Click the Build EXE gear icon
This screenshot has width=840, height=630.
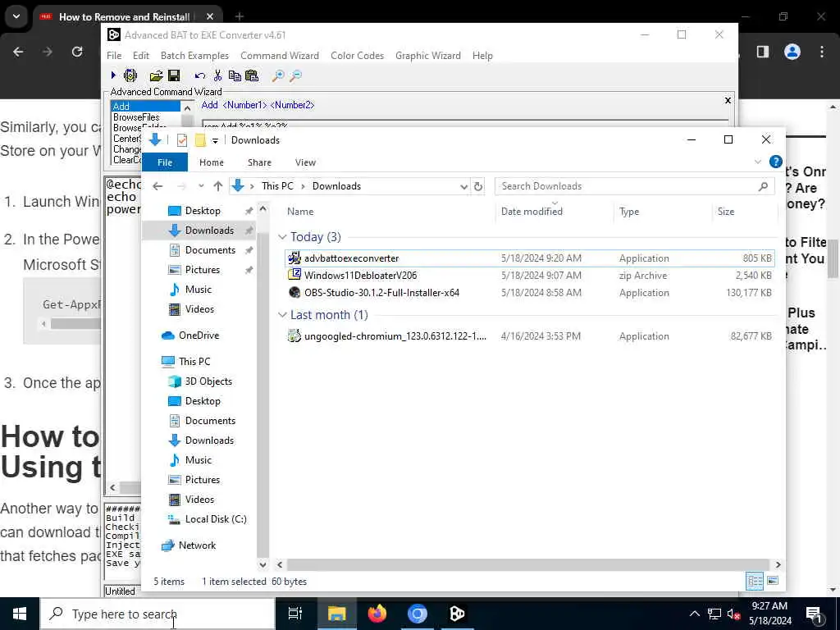[x=130, y=75]
